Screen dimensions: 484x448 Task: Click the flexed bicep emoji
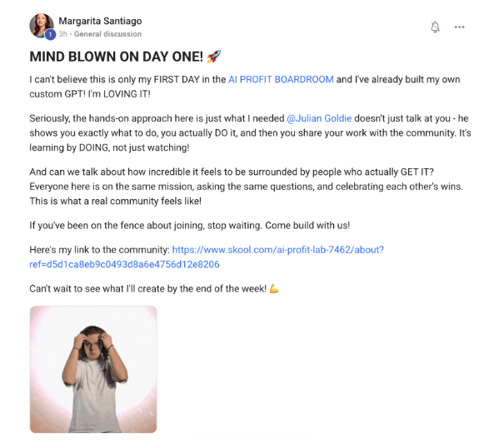(274, 289)
